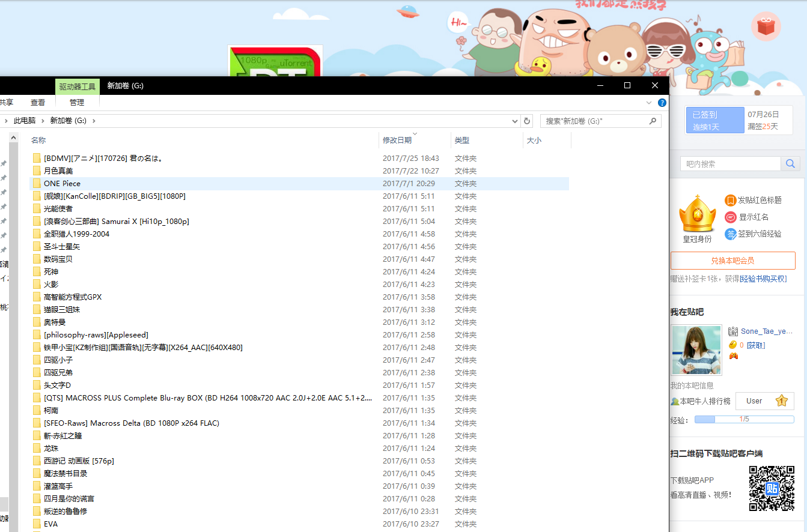Click the 四驱小子 folder name
The height and width of the screenshot is (532, 807).
(x=58, y=360)
